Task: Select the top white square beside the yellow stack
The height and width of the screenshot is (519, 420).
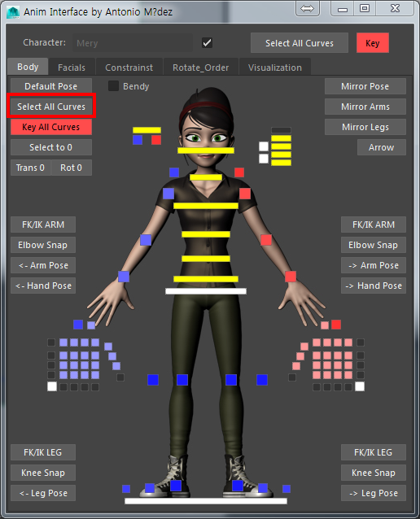Action: [x=264, y=146]
